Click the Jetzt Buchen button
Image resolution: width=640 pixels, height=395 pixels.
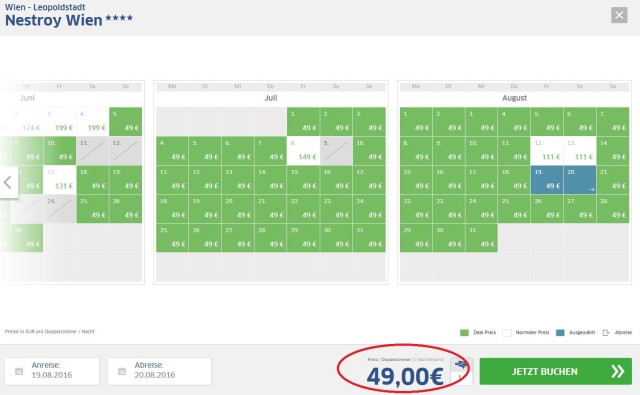556,371
